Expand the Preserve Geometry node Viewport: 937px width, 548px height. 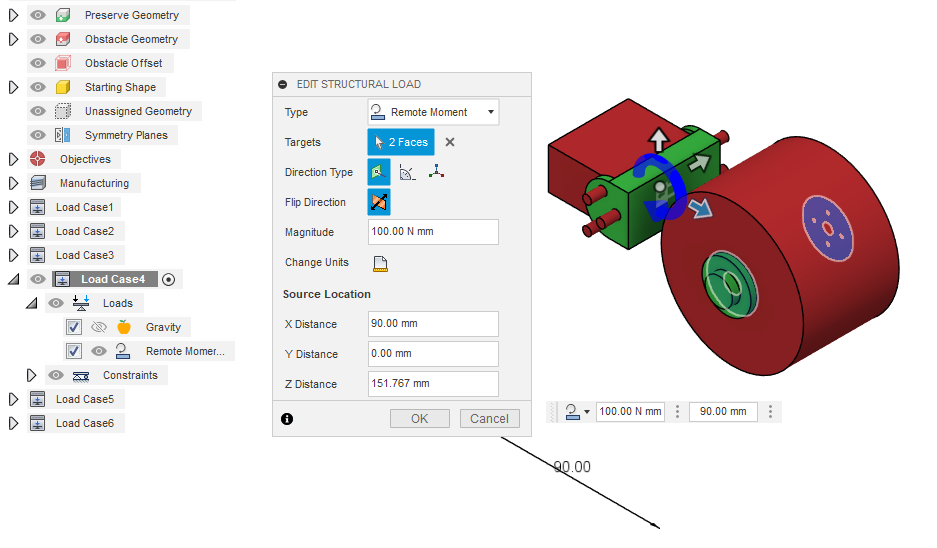pos(13,15)
